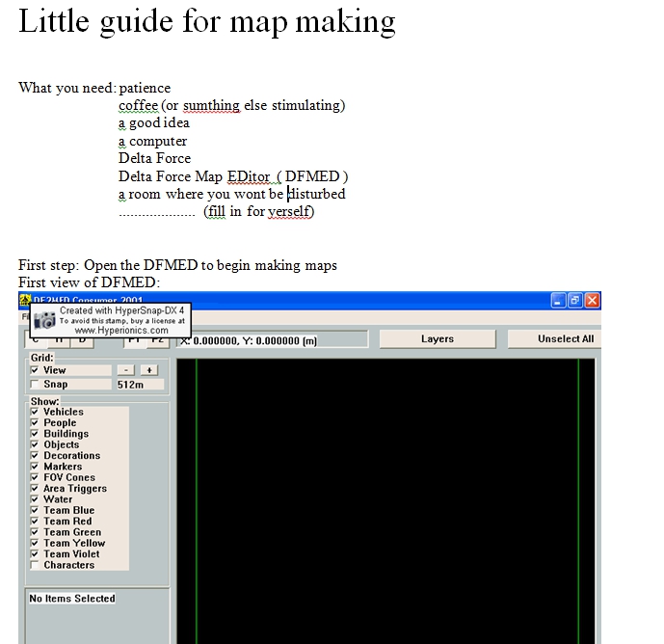
Task: Click the black map canvas area
Action: [385, 500]
